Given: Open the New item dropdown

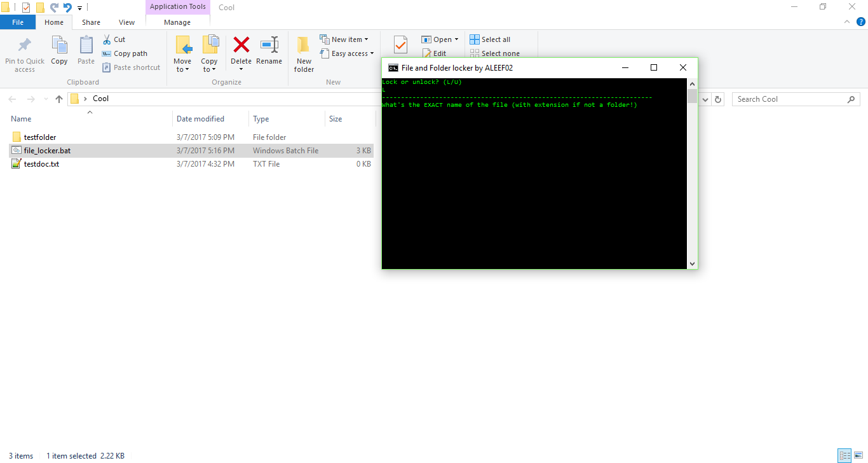Looking at the screenshot, I should click(x=346, y=39).
